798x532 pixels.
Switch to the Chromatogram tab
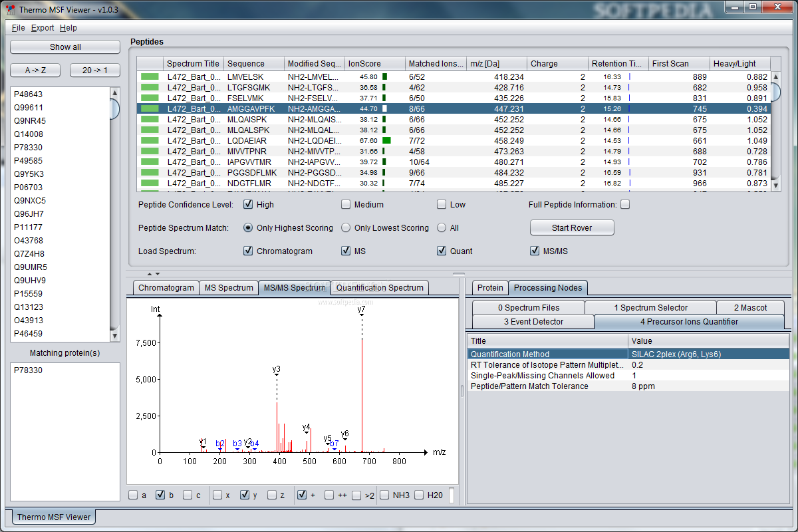[166, 287]
